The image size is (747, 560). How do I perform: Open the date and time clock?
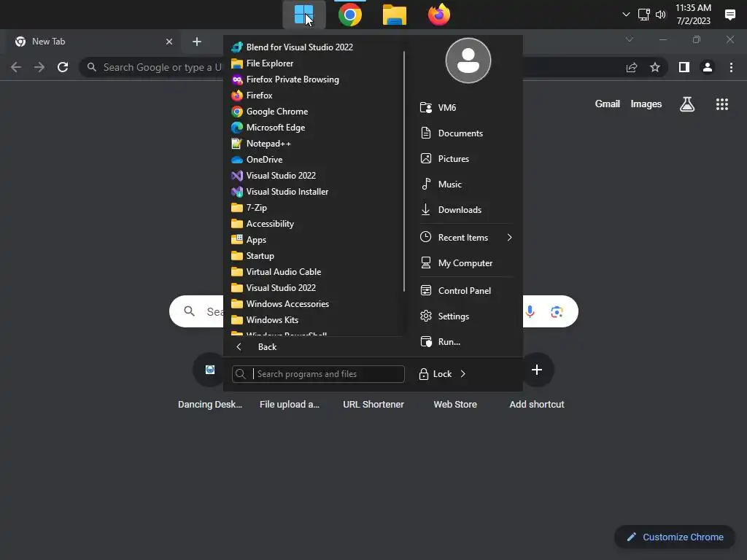(693, 15)
